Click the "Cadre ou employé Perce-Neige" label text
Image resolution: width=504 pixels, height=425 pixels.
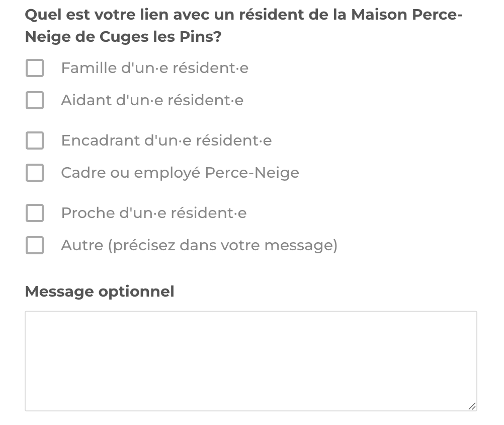pyautogui.click(x=180, y=173)
